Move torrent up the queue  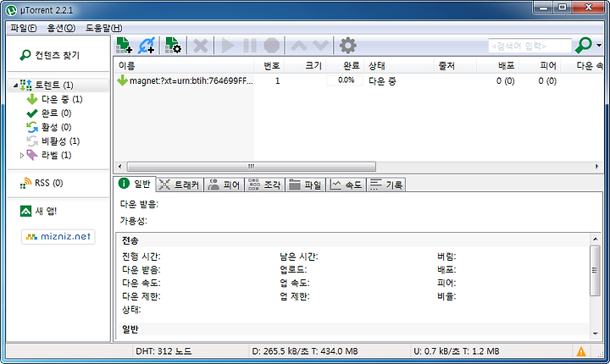coord(299,46)
